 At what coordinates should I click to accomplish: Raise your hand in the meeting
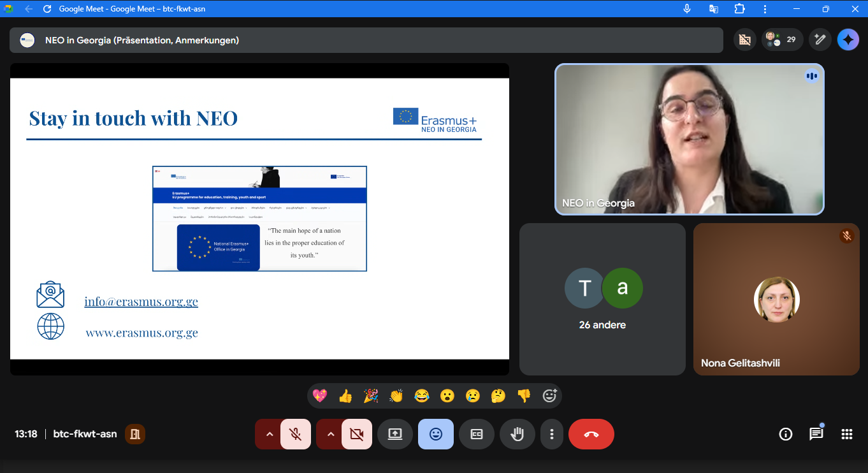tap(517, 434)
